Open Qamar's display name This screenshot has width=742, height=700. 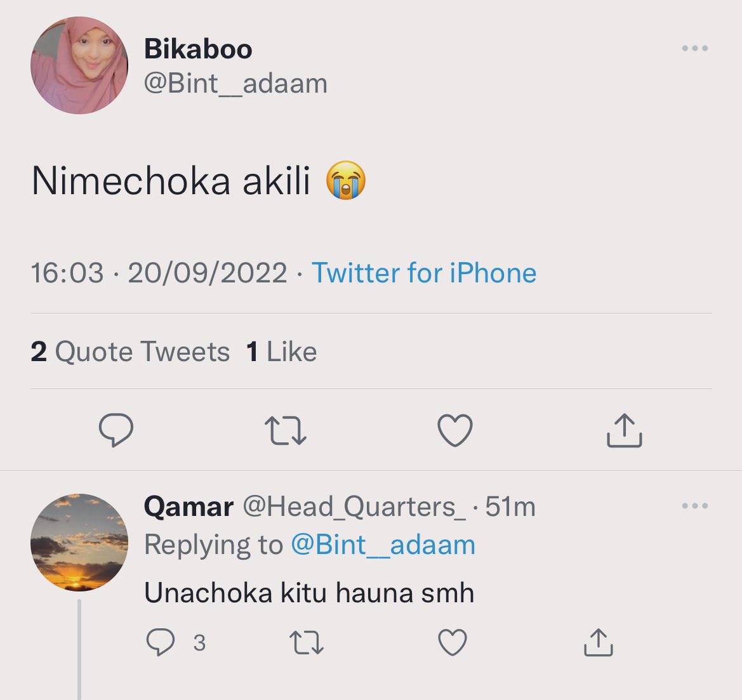tap(189, 506)
